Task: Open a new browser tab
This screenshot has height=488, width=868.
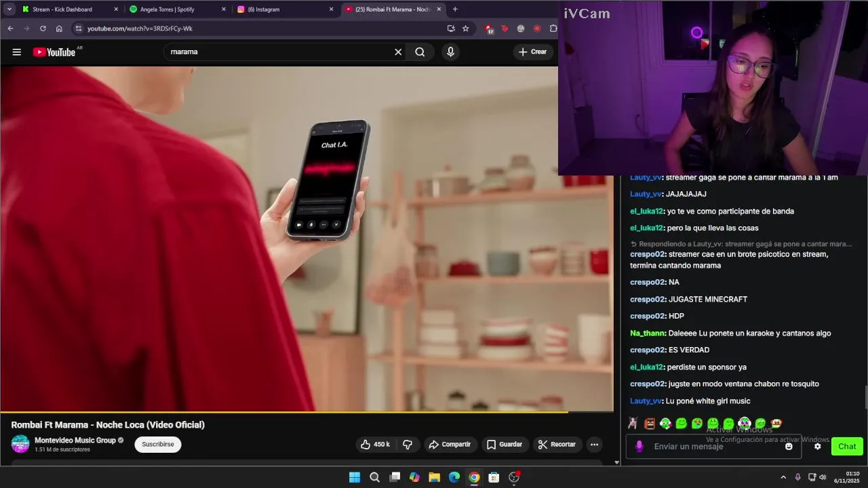Action: click(455, 9)
